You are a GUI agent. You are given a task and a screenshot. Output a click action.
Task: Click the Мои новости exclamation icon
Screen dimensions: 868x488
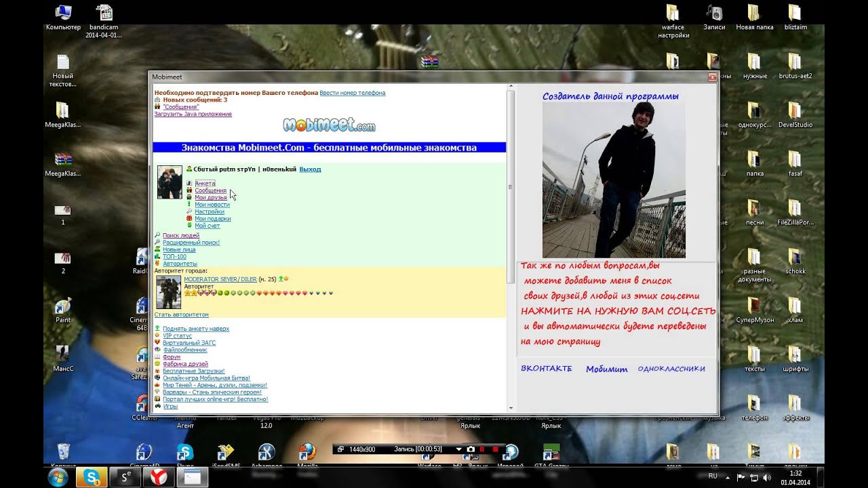(x=189, y=204)
